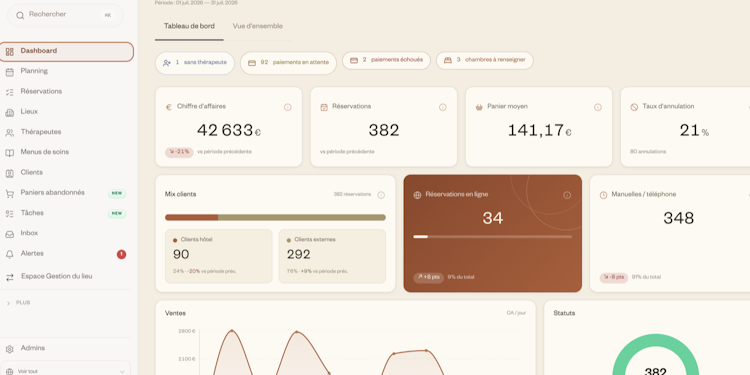Click the 92 paiements en attente chip

pos(288,63)
